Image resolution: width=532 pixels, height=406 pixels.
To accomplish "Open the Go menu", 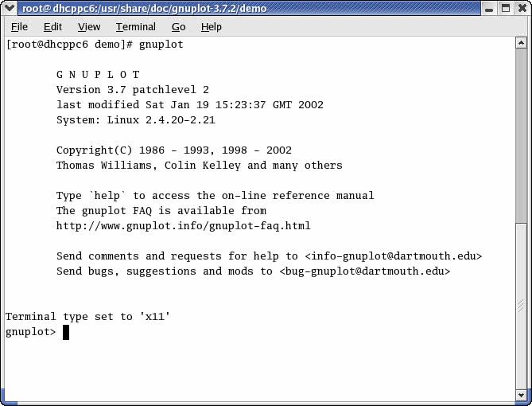I will click(x=178, y=27).
